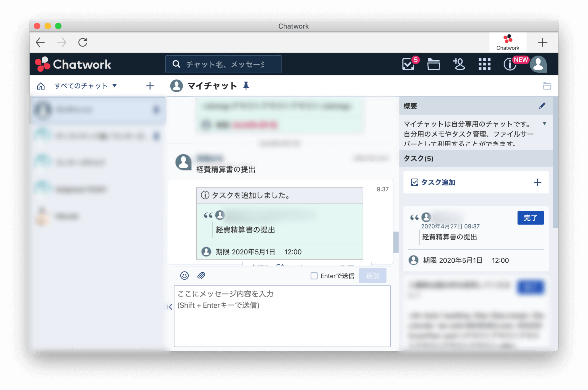Edit the 概要 with pencil icon
Screen dimensions: 588x390
tap(542, 106)
